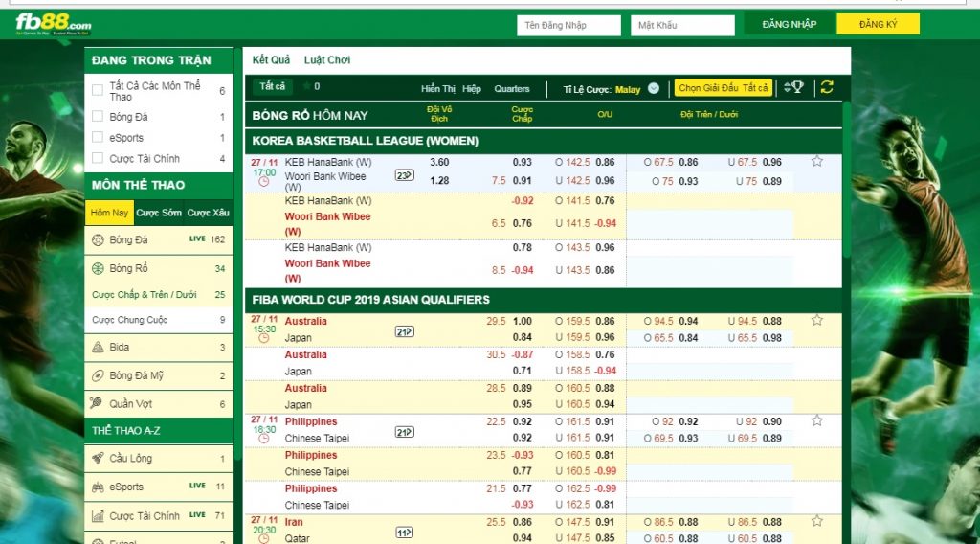This screenshot has width=980, height=544.
Task: Favorite the Philippines vs Chinese Taipei star
Action: coord(817,420)
